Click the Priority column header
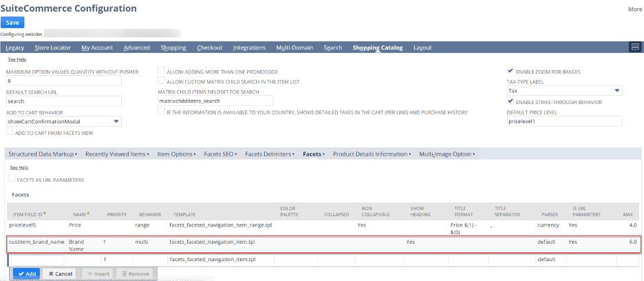 coord(117,215)
